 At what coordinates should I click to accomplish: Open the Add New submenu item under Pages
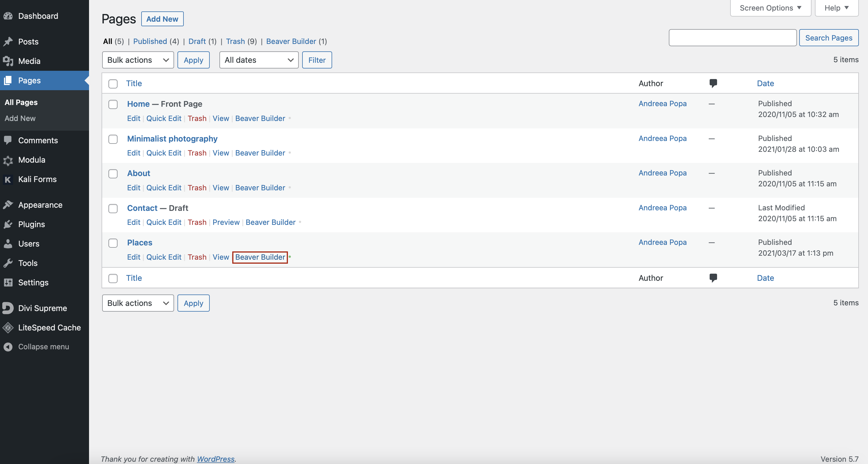coord(20,118)
